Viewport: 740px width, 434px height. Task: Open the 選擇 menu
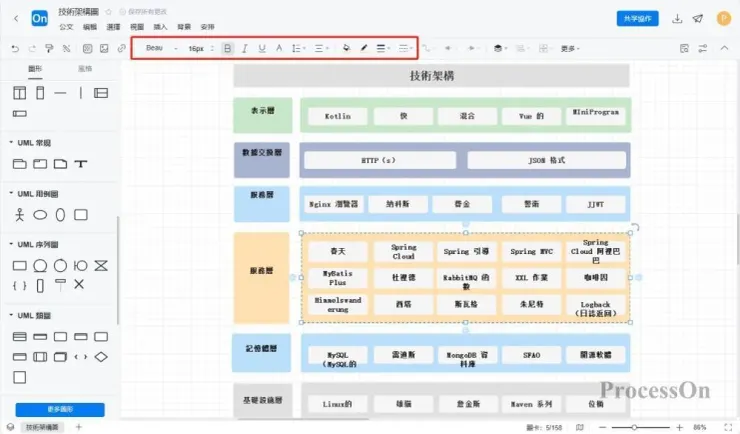click(x=113, y=27)
